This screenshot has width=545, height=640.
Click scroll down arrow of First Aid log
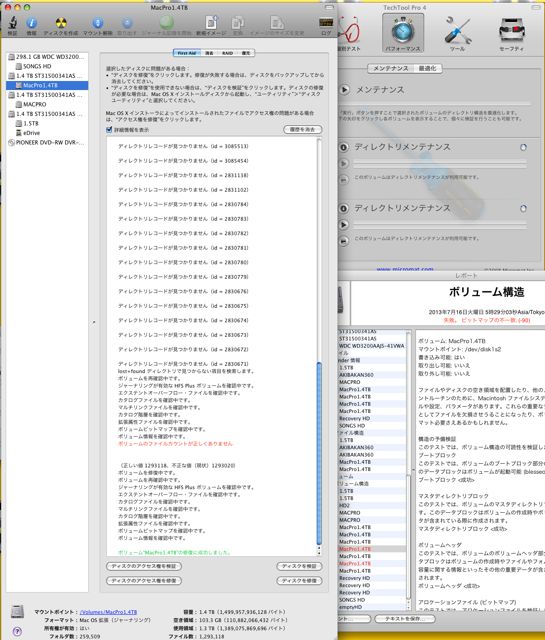point(319,553)
